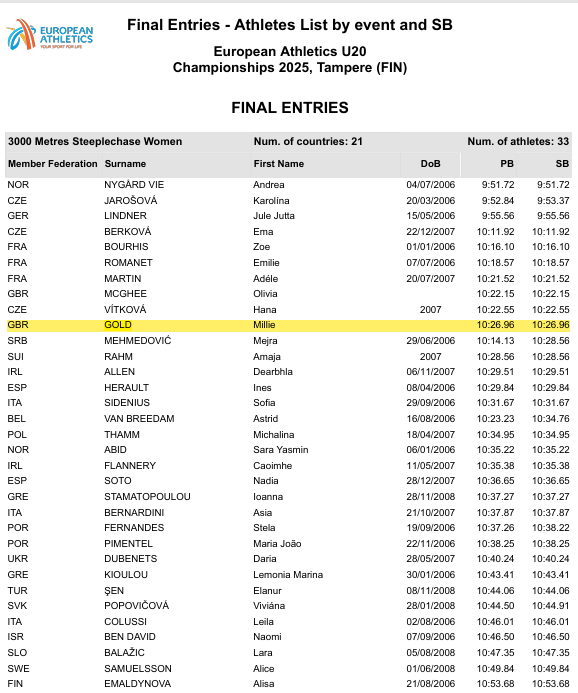
Task: Click Jule Jutta first name cell
Action: [x=274, y=216]
